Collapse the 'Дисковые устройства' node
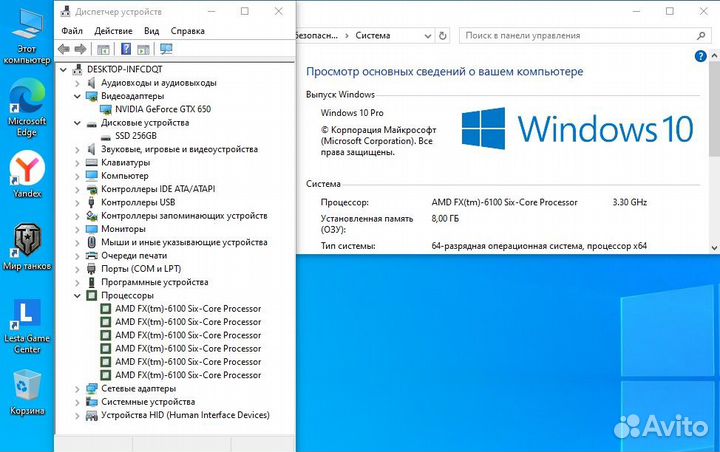 [77, 123]
